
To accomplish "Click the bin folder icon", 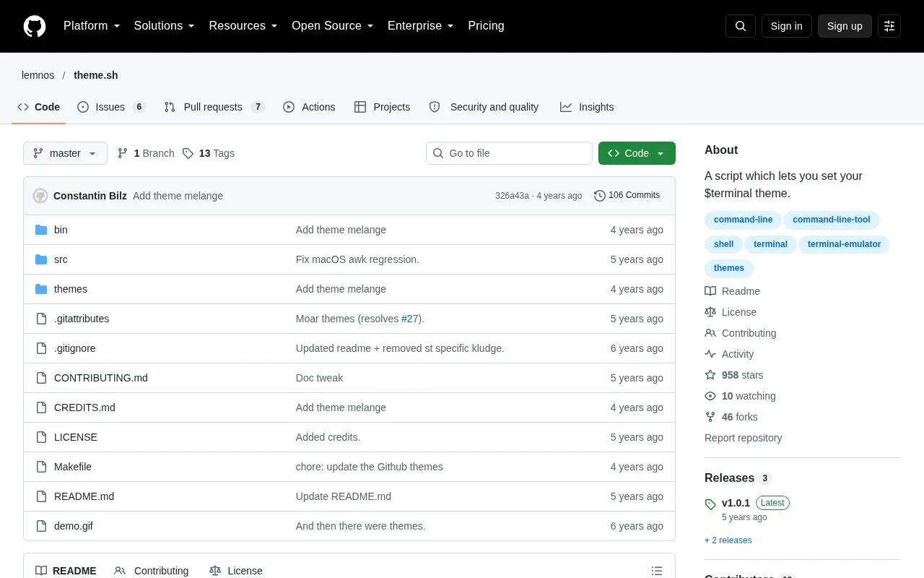I will pyautogui.click(x=41, y=230).
